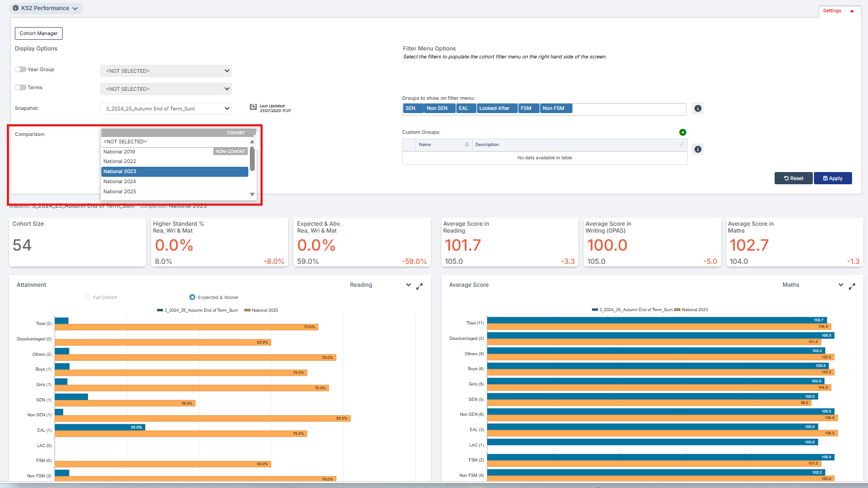Select the Full Cohort radio button
868x488 pixels.
click(88, 297)
